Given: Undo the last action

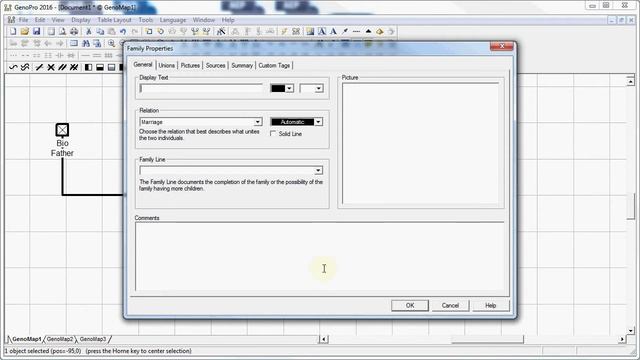Looking at the screenshot, I should (123, 31).
